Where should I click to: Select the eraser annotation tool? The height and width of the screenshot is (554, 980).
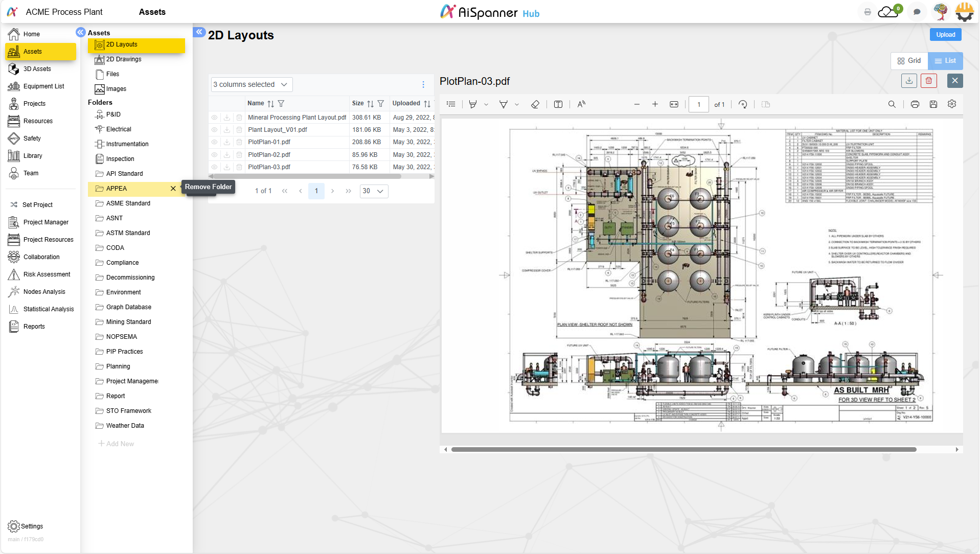click(x=535, y=104)
